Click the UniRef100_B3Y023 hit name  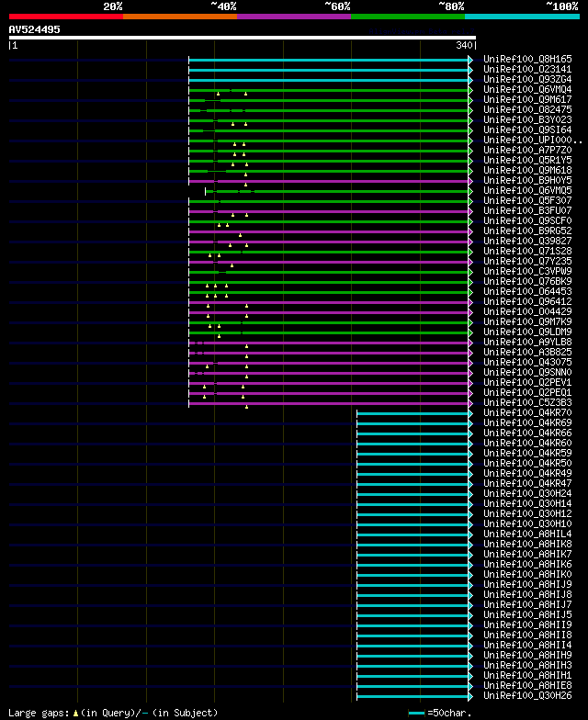pos(527,119)
